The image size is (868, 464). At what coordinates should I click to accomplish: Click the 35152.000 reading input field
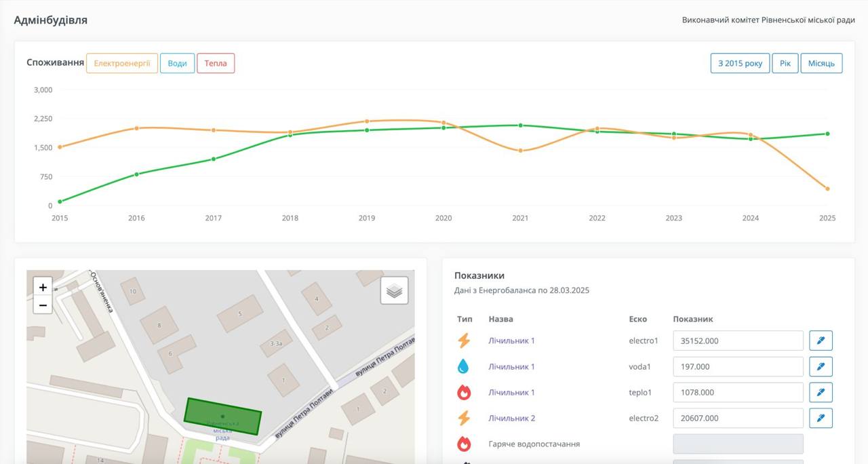pos(738,341)
